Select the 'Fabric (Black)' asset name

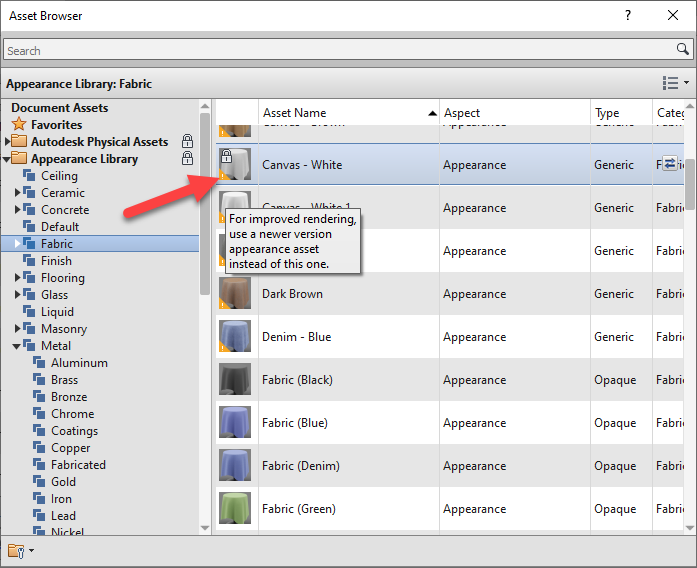pyautogui.click(x=297, y=380)
